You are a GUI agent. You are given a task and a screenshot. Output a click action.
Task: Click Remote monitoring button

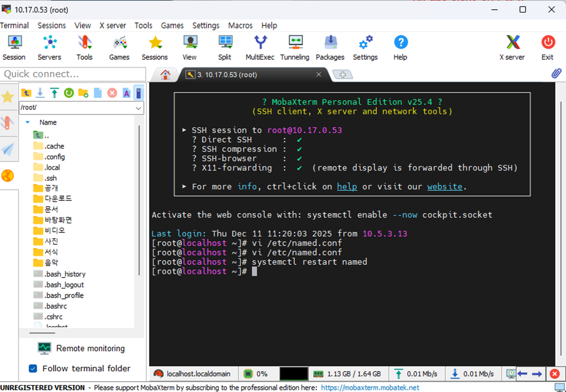pyautogui.click(x=81, y=348)
